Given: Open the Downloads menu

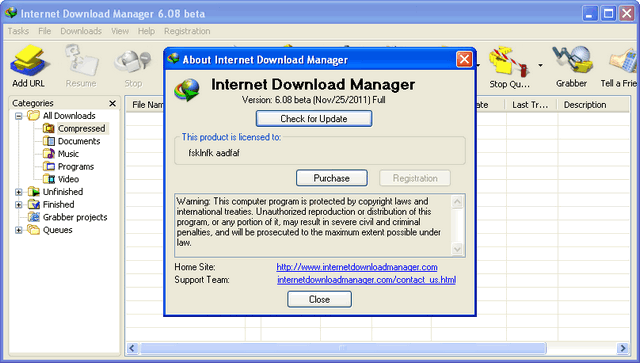Looking at the screenshot, I should click(x=81, y=31).
